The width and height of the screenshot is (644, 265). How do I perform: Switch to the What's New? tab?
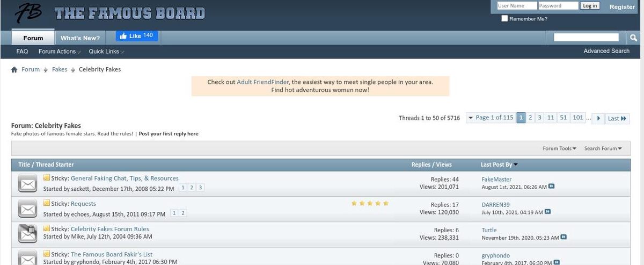[x=80, y=38]
